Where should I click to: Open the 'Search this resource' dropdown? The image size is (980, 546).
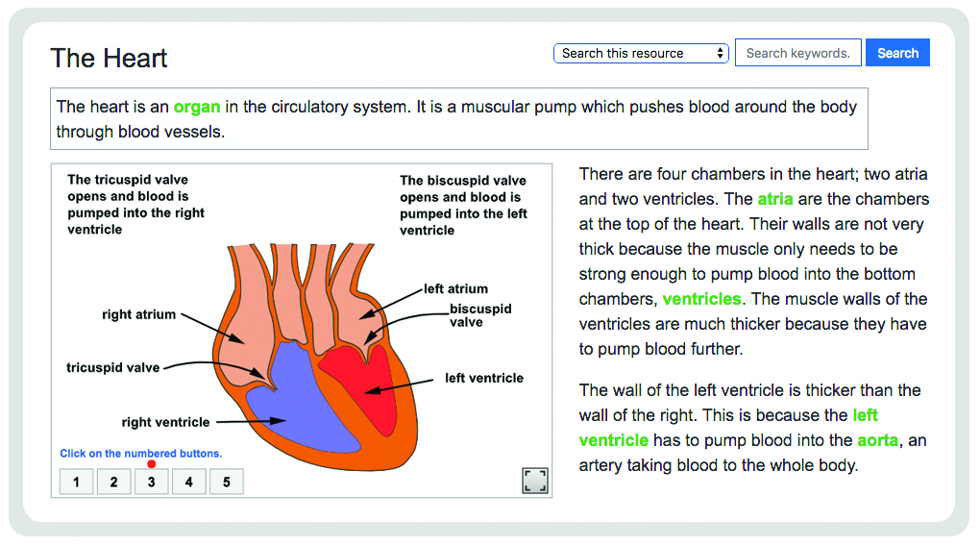click(x=641, y=53)
